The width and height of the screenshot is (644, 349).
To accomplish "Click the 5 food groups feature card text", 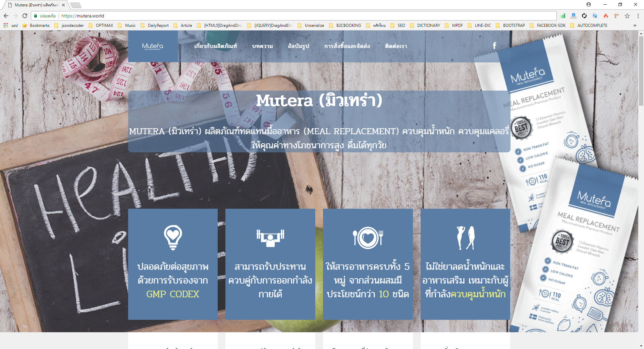I will (368, 280).
